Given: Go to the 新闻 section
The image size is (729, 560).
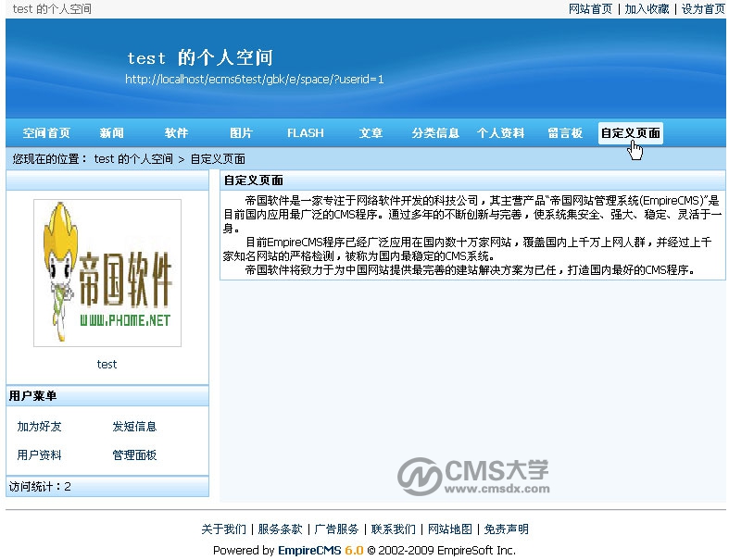Looking at the screenshot, I should [111, 133].
